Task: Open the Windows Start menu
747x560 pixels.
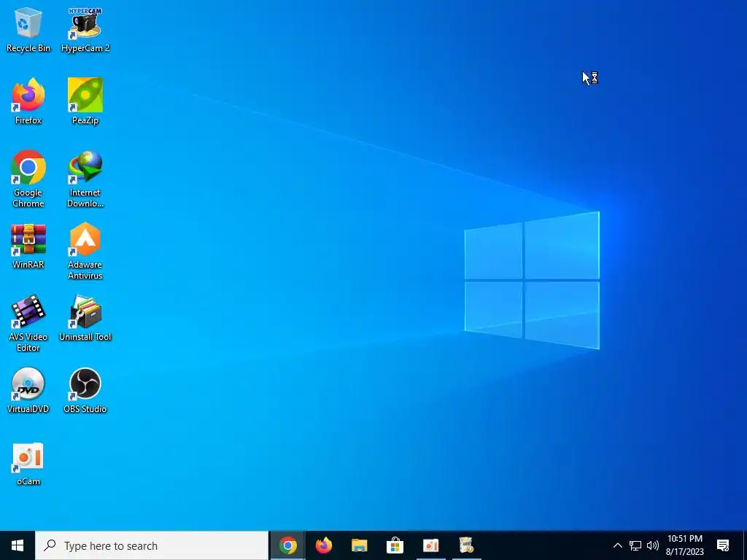Action: pyautogui.click(x=18, y=545)
